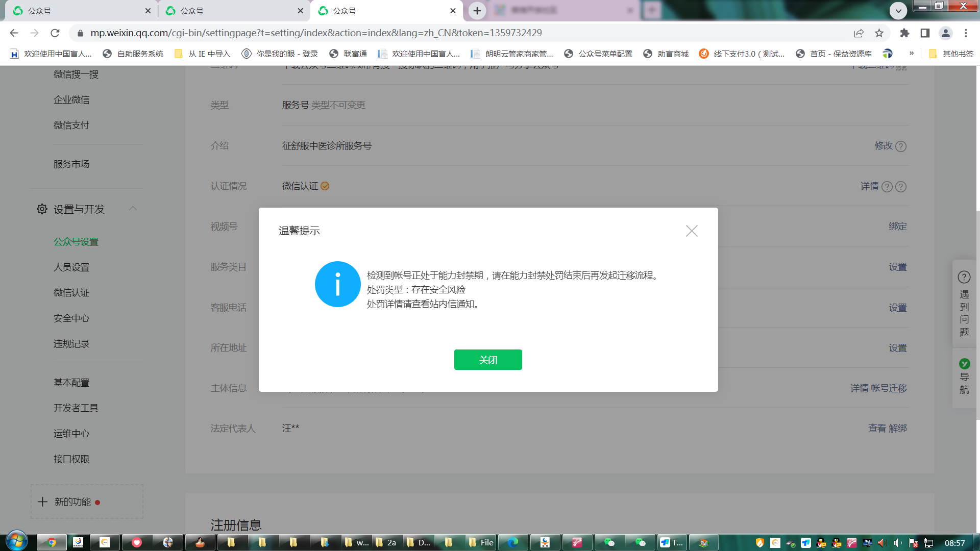Click the 设置与开发 gear icon
The width and height of the screenshot is (980, 551).
click(x=42, y=209)
